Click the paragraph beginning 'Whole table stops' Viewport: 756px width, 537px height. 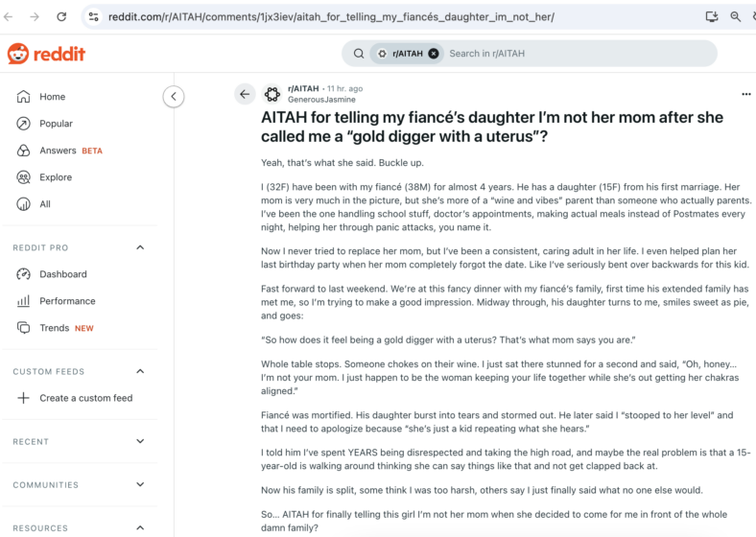pos(500,378)
